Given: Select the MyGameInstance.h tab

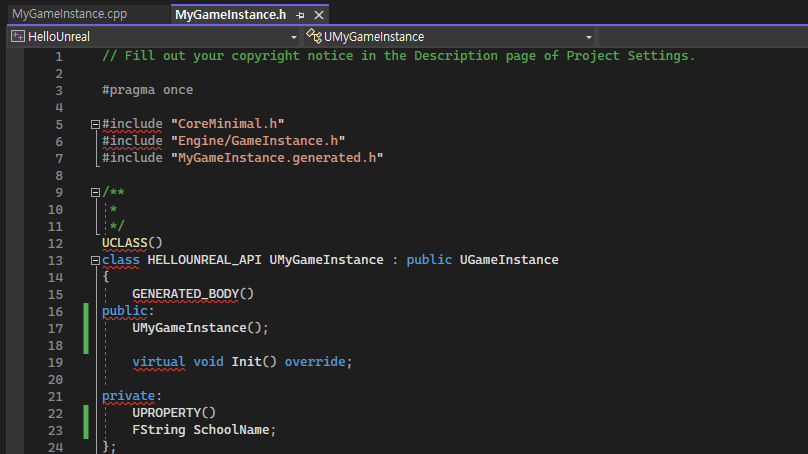Looking at the screenshot, I should pyautogui.click(x=230, y=15).
